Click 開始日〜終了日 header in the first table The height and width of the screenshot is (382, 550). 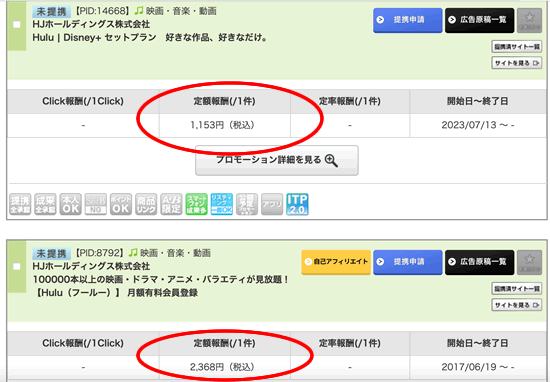click(477, 101)
